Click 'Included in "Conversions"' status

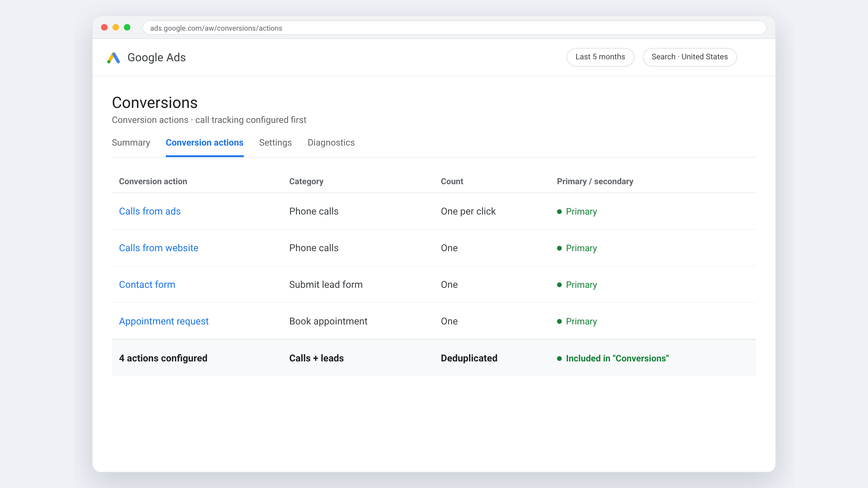click(613, 358)
